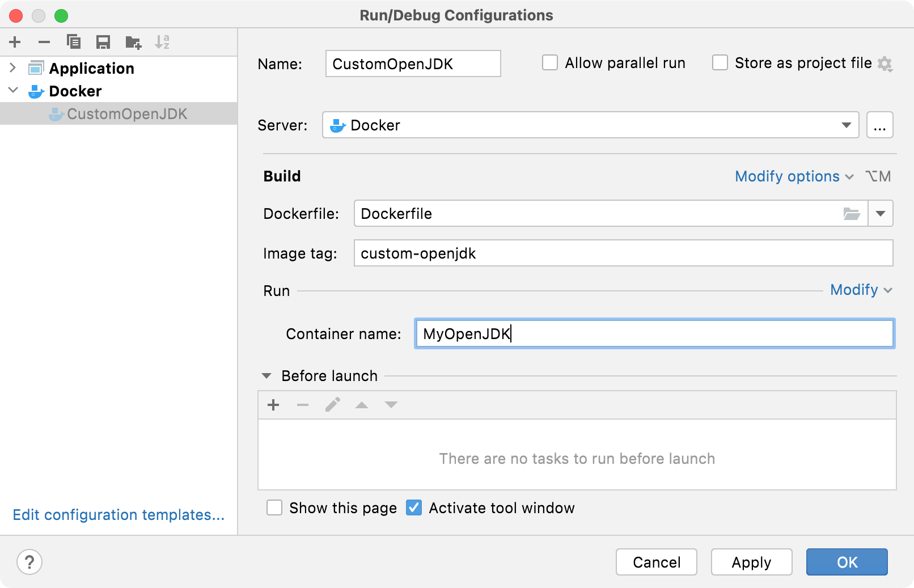The height and width of the screenshot is (588, 914).
Task: Select CustomOpenJDK configuration in tree
Action: tap(119, 113)
